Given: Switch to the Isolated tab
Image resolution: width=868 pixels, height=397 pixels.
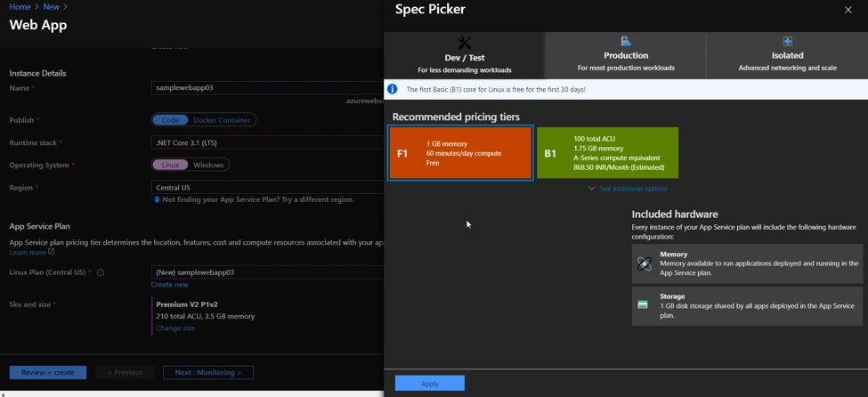Looking at the screenshot, I should click(787, 55).
